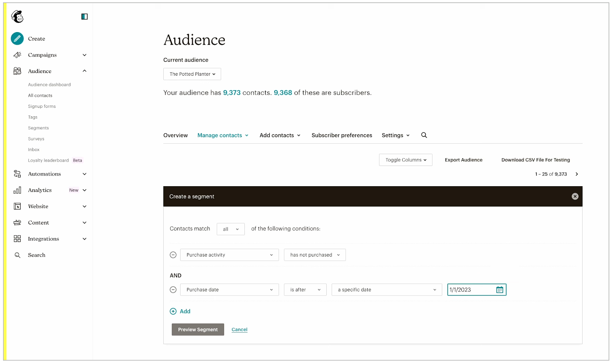Open the Settings menu

coord(396,135)
